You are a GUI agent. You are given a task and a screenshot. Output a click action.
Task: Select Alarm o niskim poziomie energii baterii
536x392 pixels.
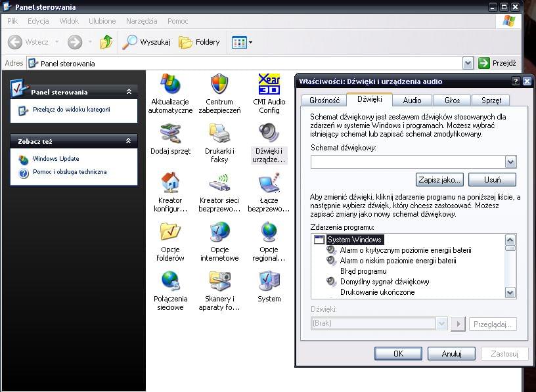click(x=398, y=261)
